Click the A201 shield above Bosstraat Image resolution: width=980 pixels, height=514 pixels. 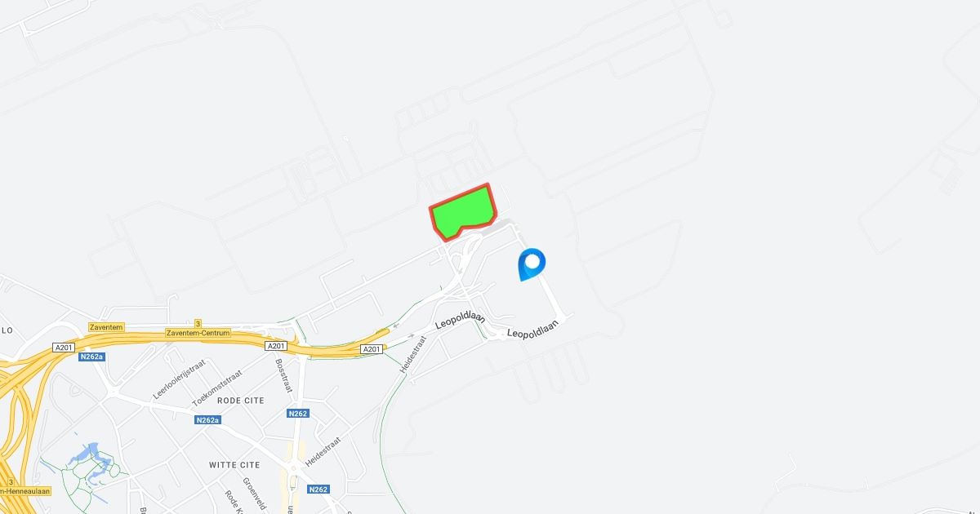tap(277, 346)
